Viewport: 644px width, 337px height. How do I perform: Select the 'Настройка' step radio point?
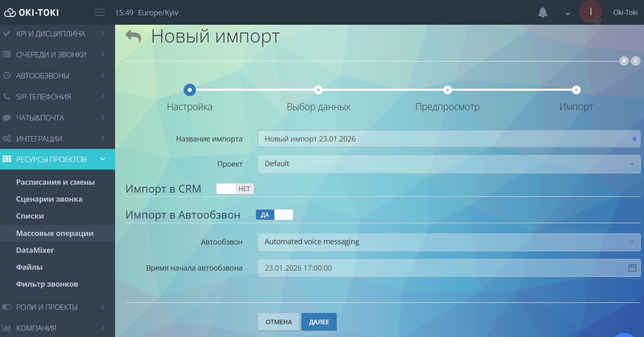[189, 90]
